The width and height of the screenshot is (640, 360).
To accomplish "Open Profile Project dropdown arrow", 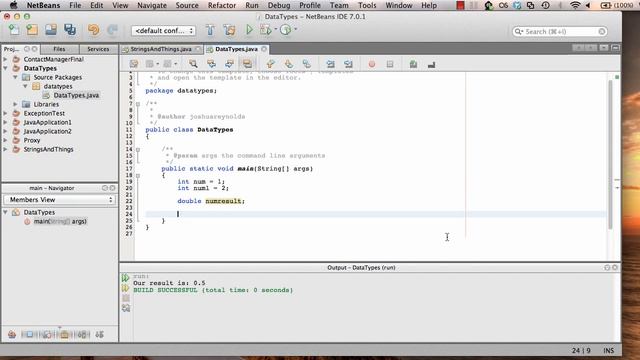I will coord(296,29).
